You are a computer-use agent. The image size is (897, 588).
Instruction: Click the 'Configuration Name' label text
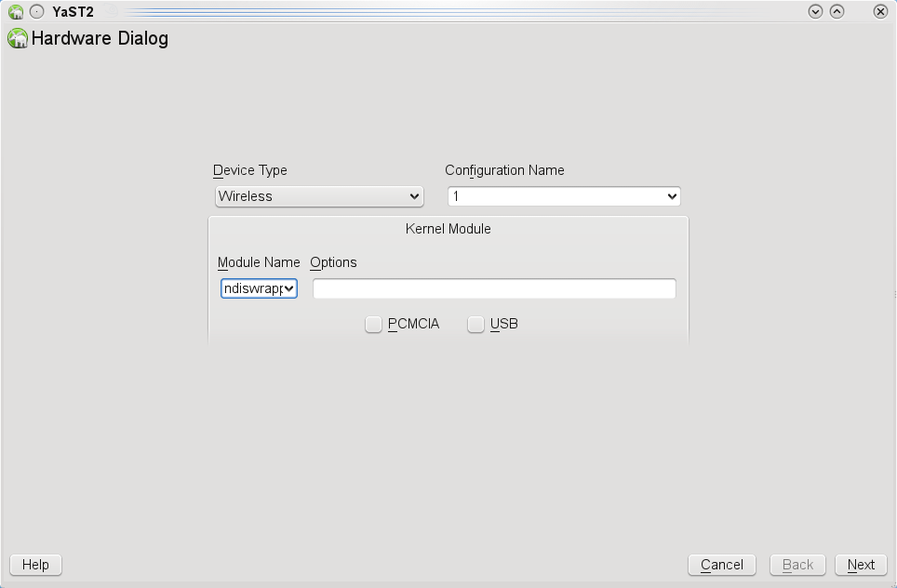(x=504, y=170)
